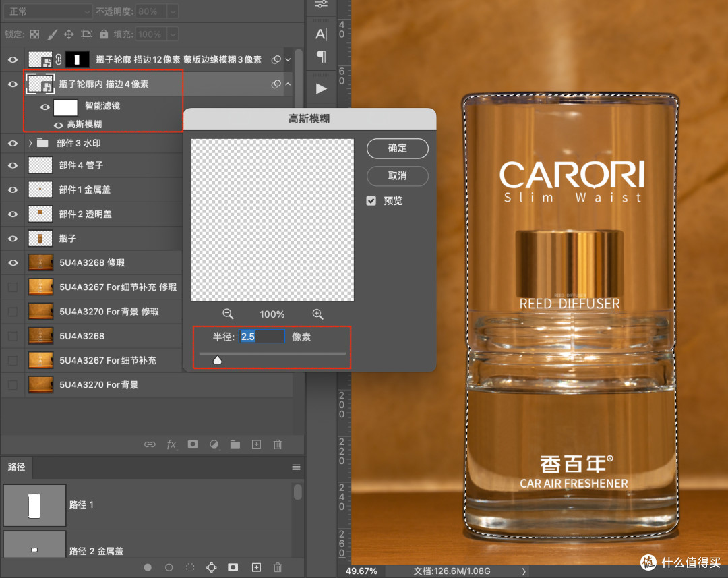Click the 路径 2 金属盖 thumbnail
Viewport: 728px width, 578px height.
coord(35,546)
